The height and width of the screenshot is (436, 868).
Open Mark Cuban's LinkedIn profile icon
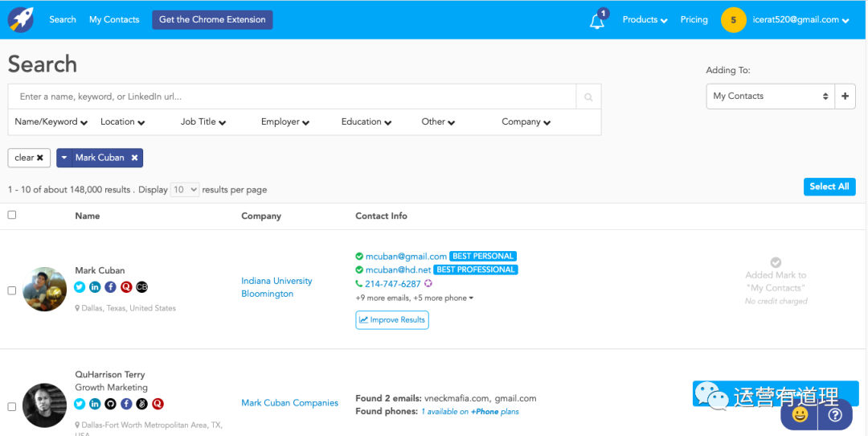click(x=95, y=287)
